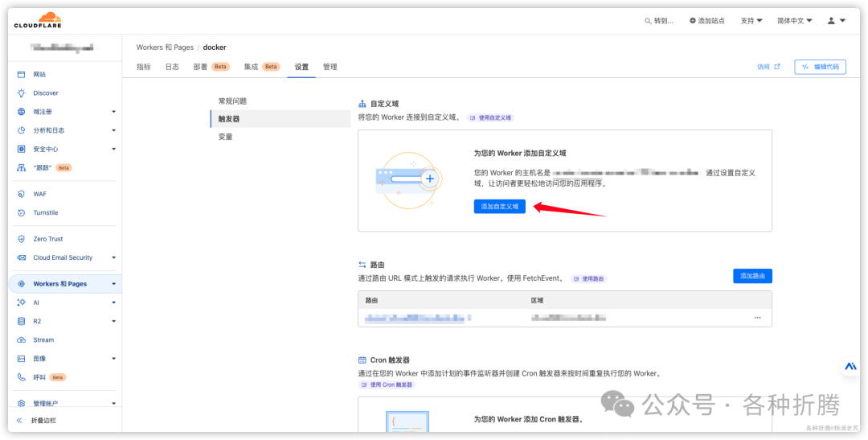Click the 添加自定义域 button
Viewport: 868px width, 440px height.
(499, 206)
